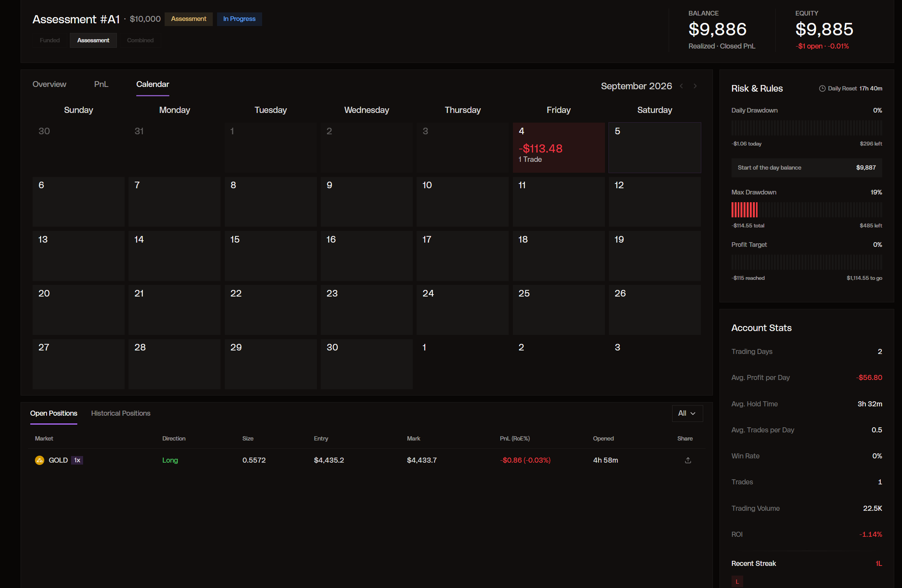Click the Start of the day balance row
Viewport: 902px width, 588px height.
coord(806,168)
